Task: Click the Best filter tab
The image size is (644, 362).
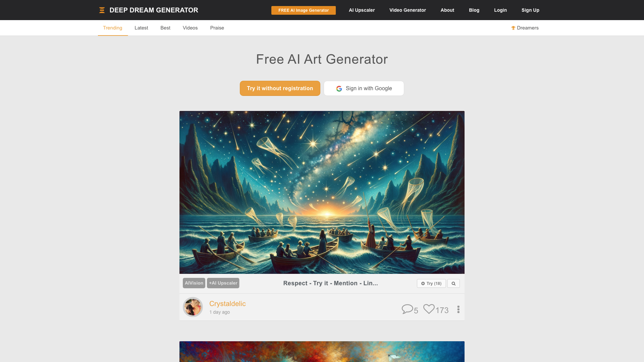Action: pyautogui.click(x=165, y=28)
